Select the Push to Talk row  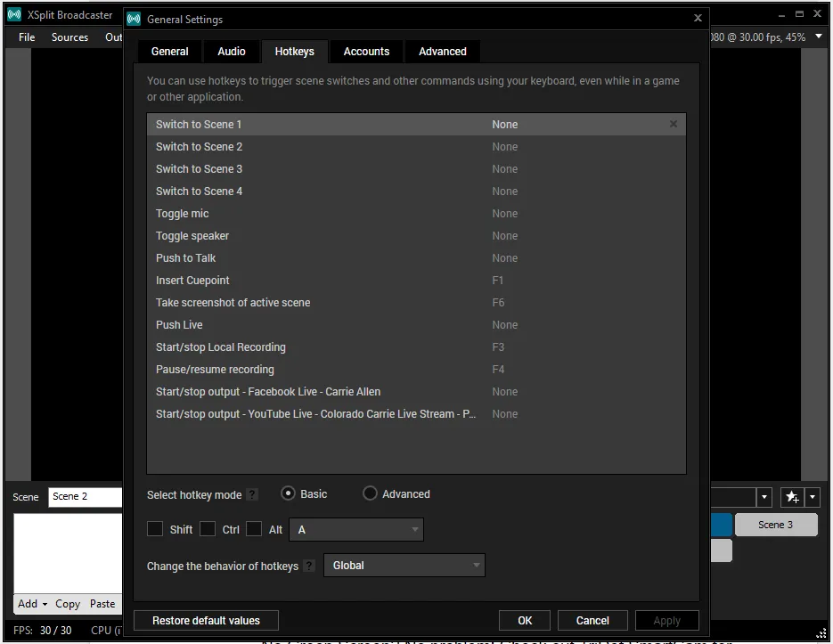tap(416, 258)
